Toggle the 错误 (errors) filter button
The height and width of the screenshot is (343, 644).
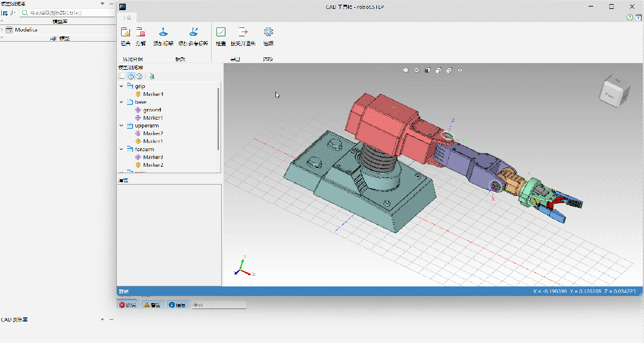coord(127,305)
